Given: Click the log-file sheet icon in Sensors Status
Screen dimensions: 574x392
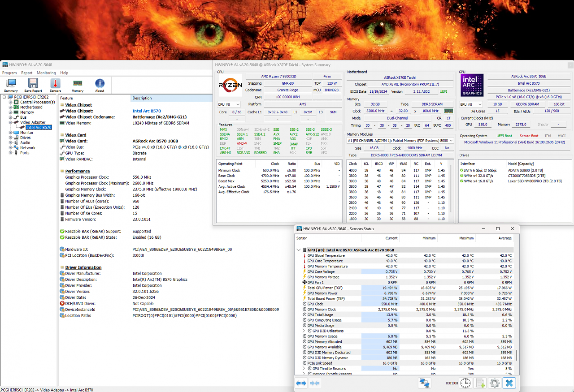Looking at the screenshot, I should tap(480, 383).
